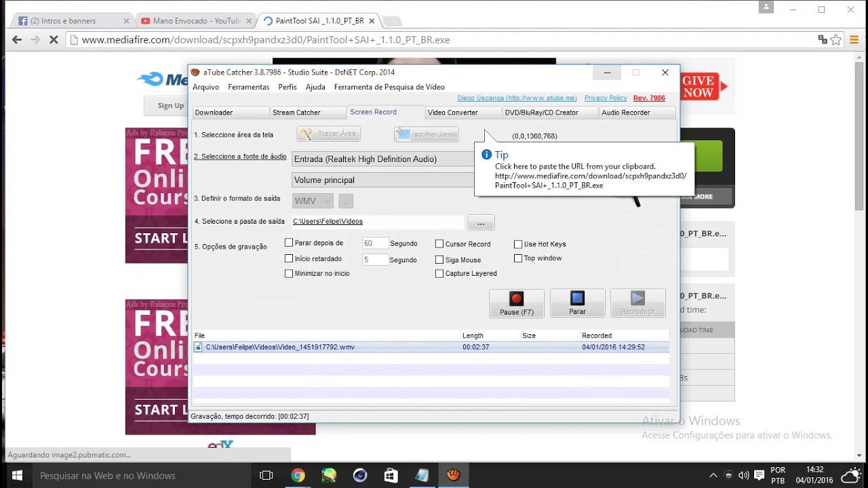Open the Volume principal dropdown
This screenshot has width=868, height=488.
pyautogui.click(x=383, y=180)
